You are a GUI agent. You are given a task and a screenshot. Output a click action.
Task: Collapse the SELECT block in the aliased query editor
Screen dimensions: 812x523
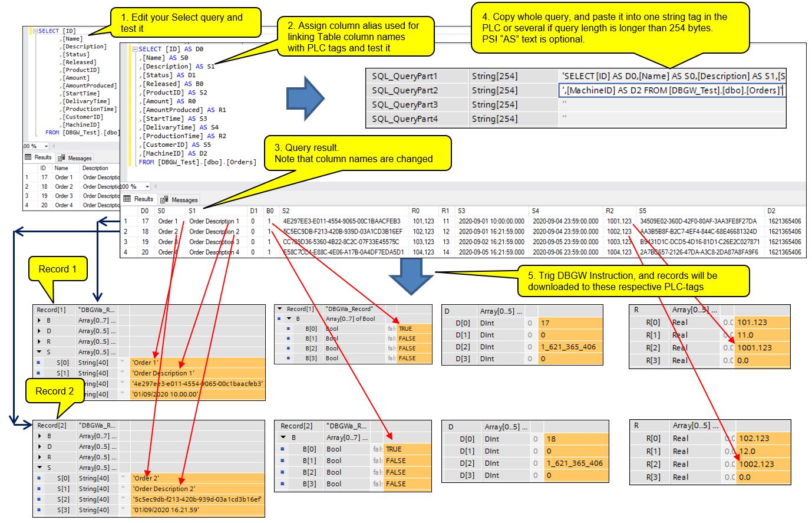[x=135, y=50]
